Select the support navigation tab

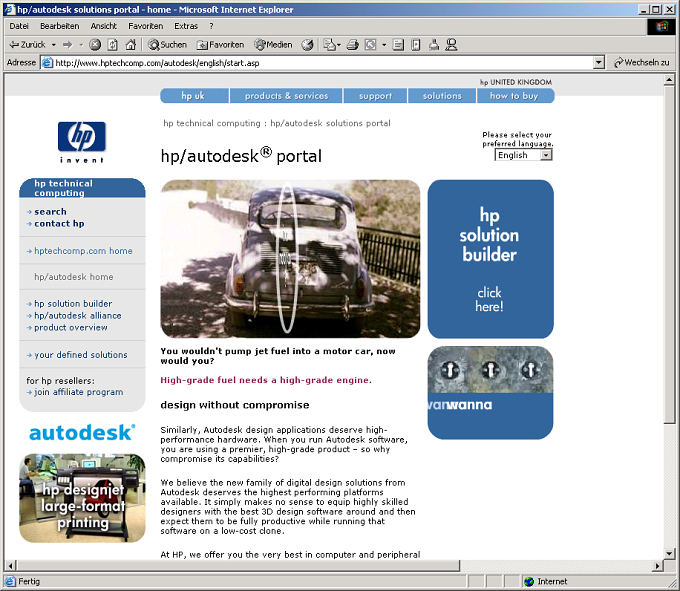coord(375,96)
